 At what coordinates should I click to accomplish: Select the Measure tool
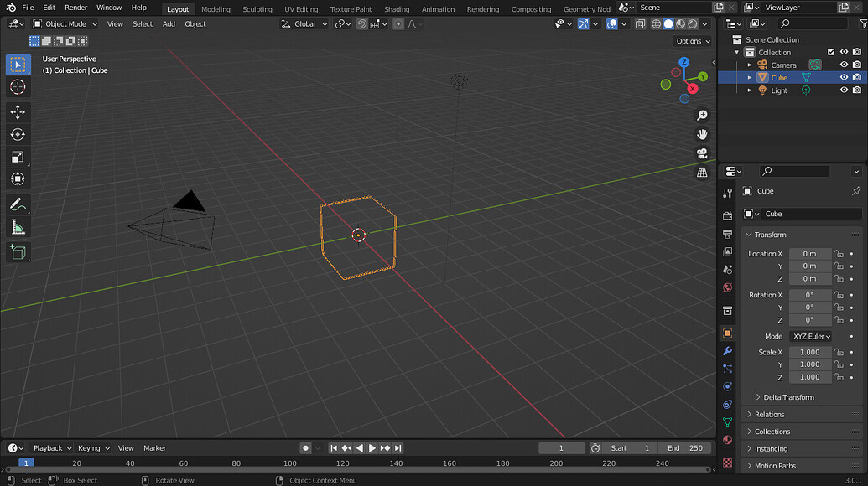click(18, 227)
